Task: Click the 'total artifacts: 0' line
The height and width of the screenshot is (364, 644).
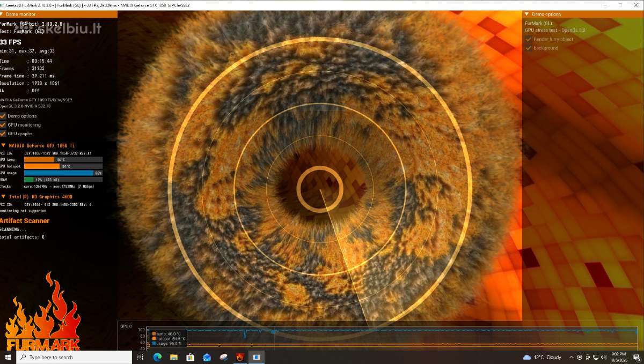Action: point(22,236)
